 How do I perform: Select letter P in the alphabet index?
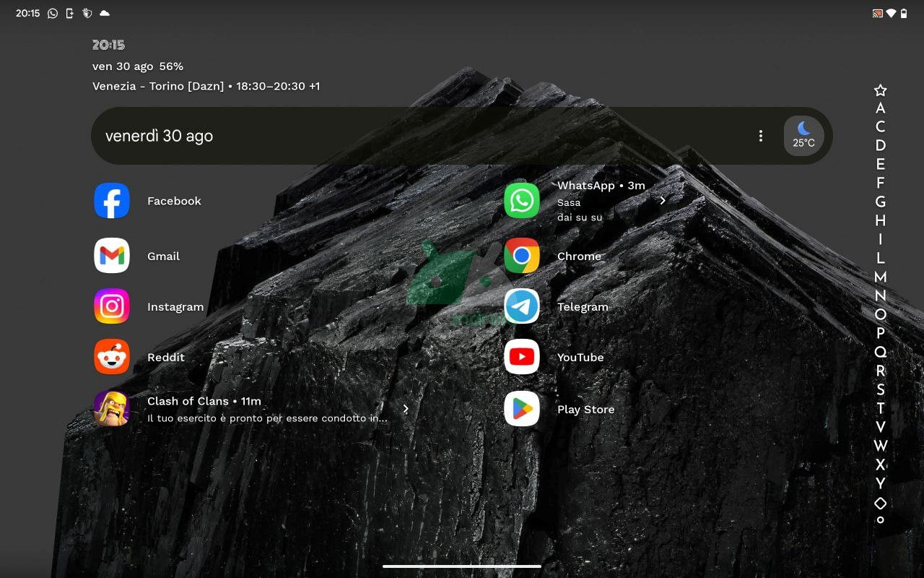coord(880,333)
